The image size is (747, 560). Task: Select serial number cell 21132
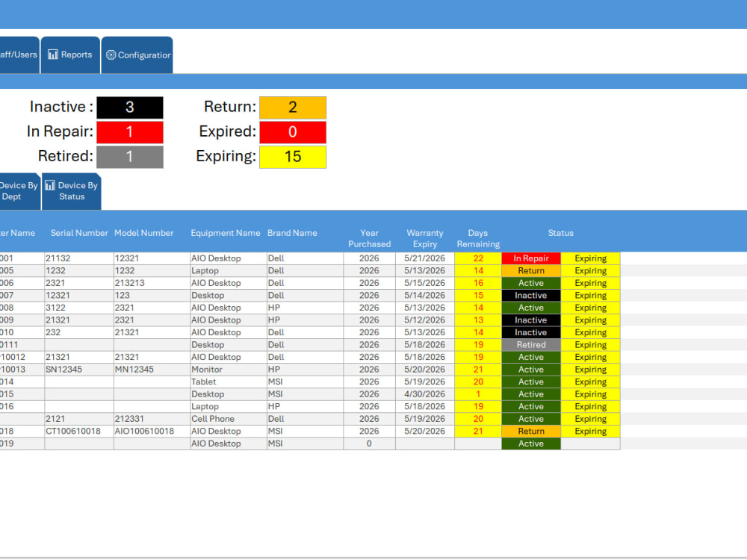point(79,258)
